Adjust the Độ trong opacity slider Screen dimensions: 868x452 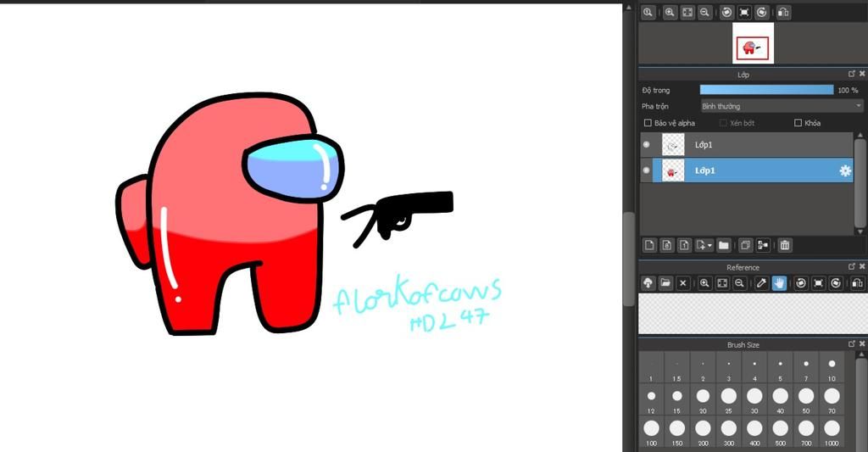point(766,90)
